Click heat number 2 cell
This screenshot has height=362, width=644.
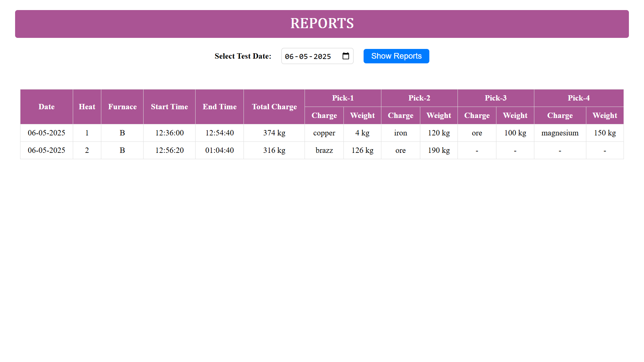(x=87, y=150)
